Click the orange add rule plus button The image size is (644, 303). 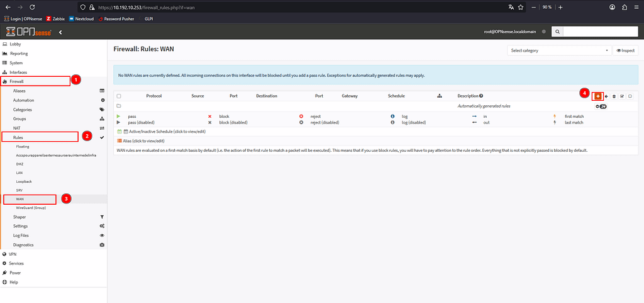coord(598,96)
